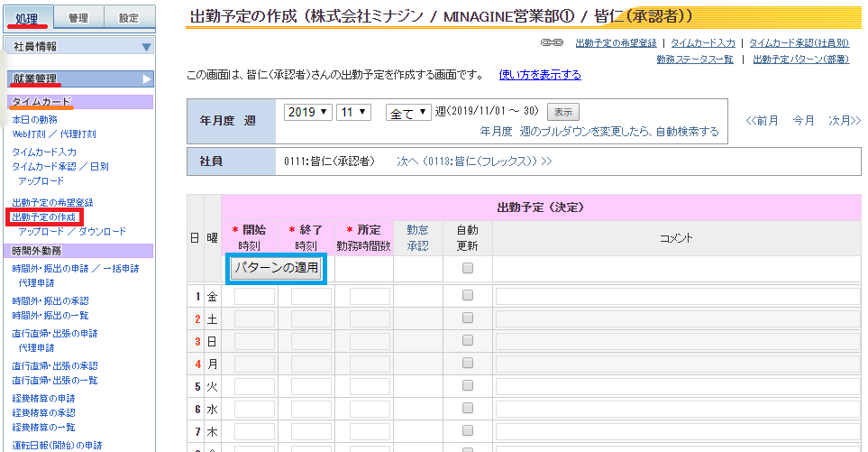Switch to the 処理 tab
The width and height of the screenshot is (868, 452).
pyautogui.click(x=28, y=18)
